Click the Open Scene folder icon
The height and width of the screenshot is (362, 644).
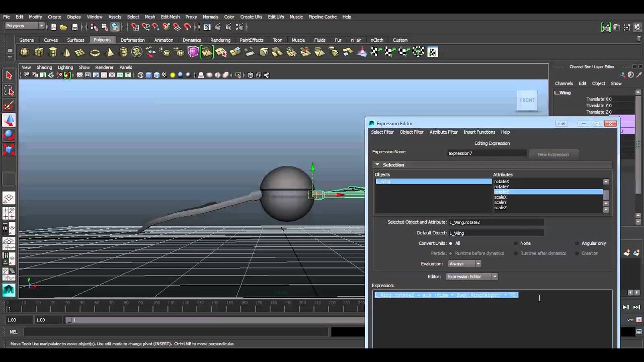(x=64, y=27)
